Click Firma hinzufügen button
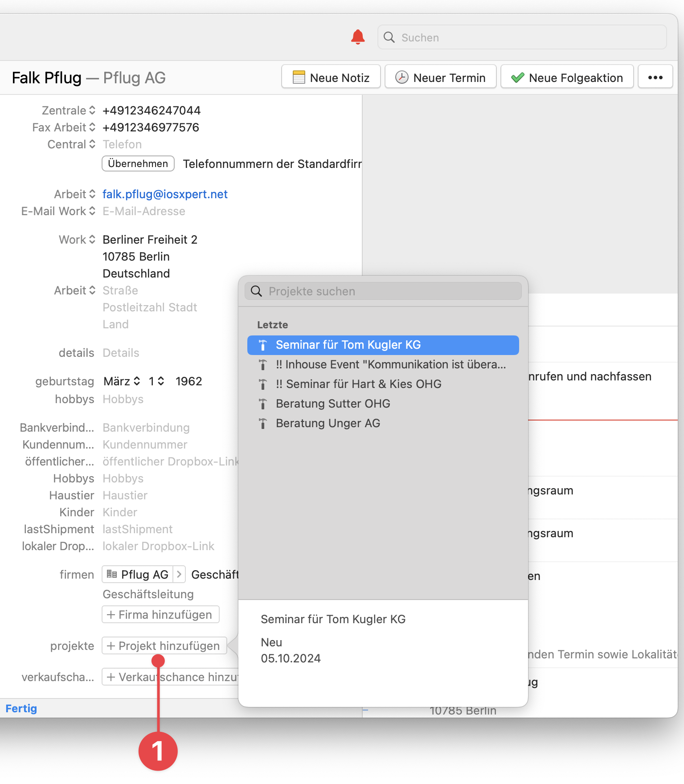Image resolution: width=684 pixels, height=784 pixels. point(160,615)
